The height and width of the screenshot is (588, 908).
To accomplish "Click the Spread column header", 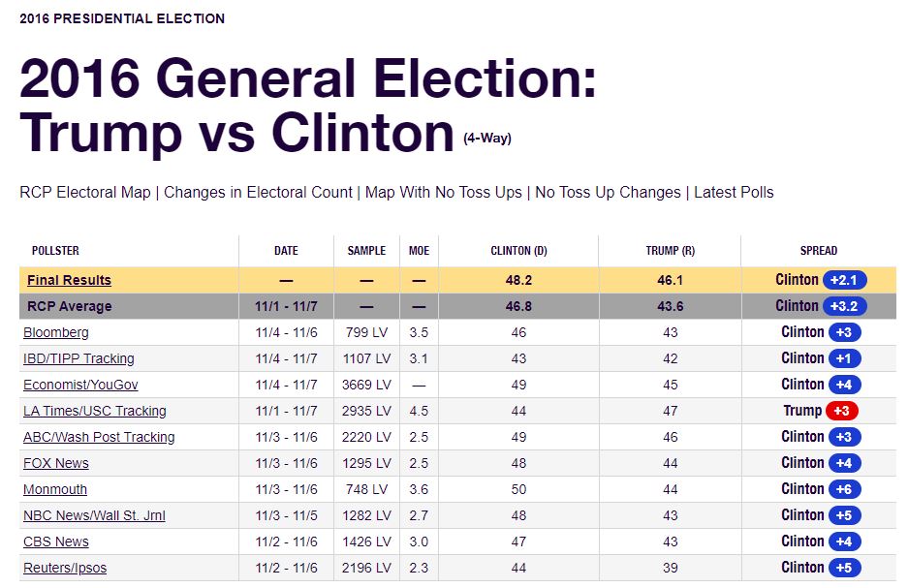I will [x=818, y=251].
